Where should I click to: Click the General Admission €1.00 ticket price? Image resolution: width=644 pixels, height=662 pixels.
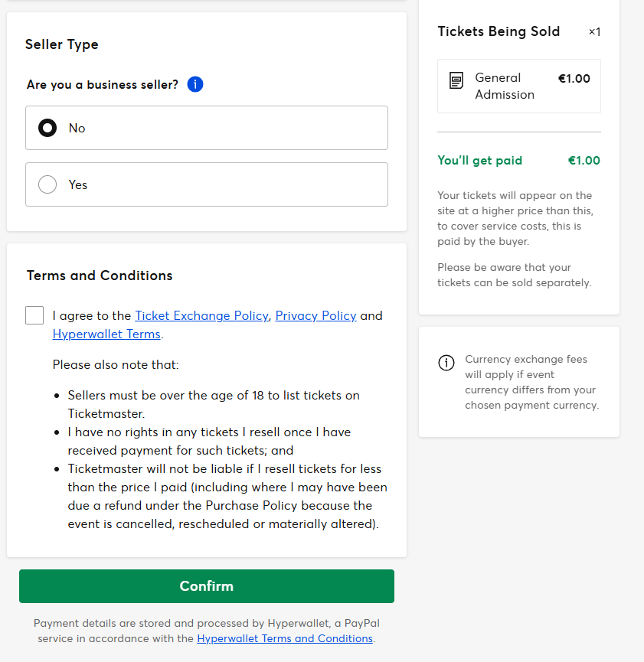[x=574, y=78]
